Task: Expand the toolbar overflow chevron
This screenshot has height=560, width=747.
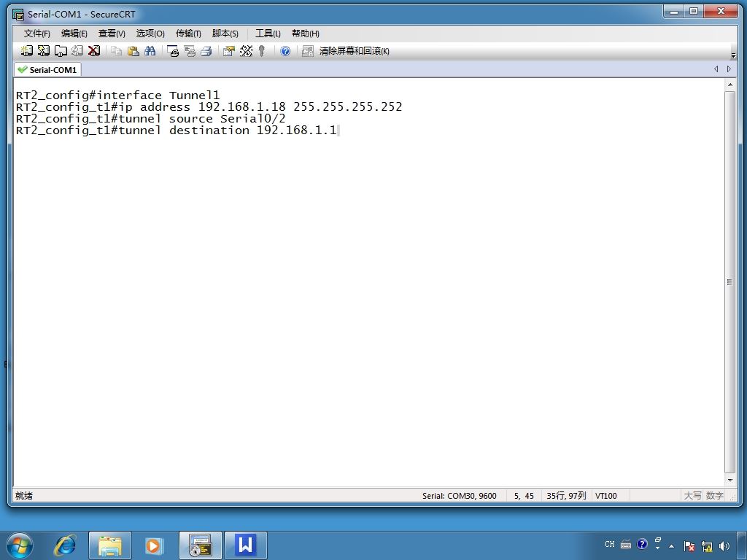Action: point(733,55)
